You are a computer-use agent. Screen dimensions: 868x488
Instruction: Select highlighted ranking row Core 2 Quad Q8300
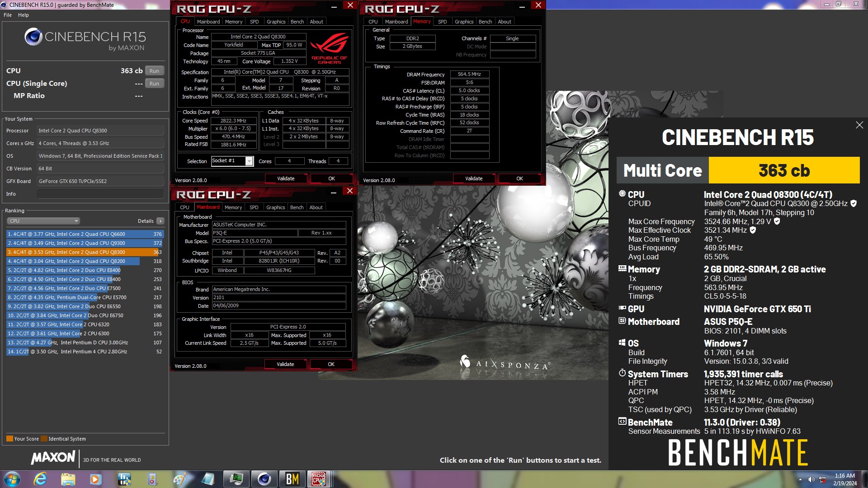point(85,252)
